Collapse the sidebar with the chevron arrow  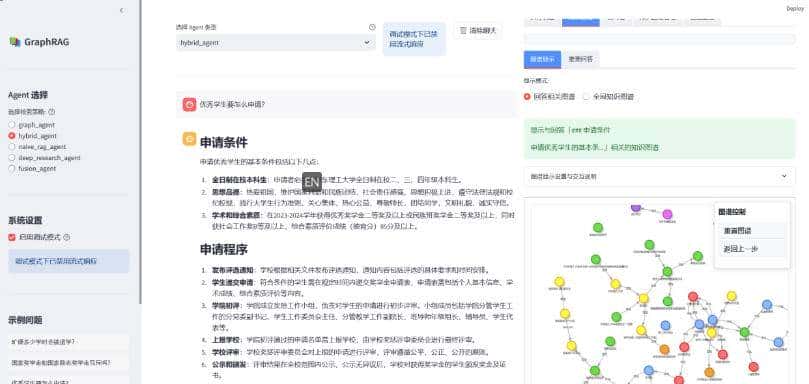click(122, 10)
